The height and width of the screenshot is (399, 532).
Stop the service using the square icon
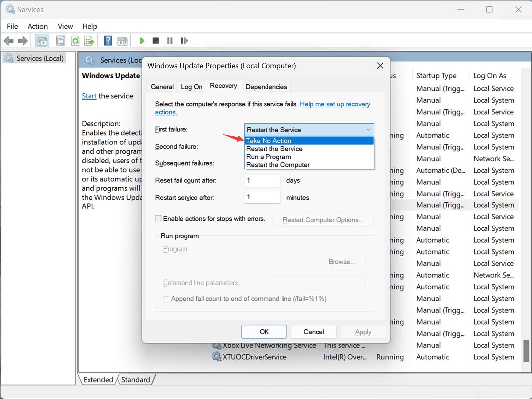click(156, 41)
